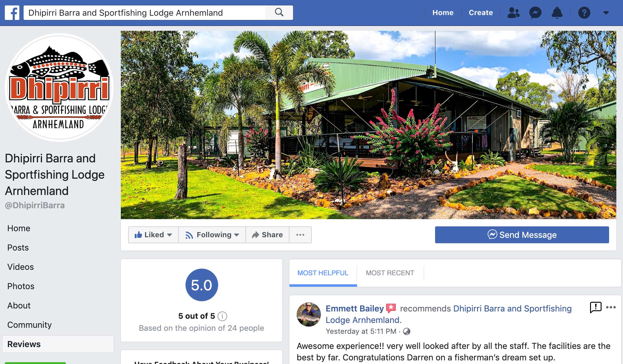Open the Following dropdown
623x364 pixels.
(x=212, y=235)
